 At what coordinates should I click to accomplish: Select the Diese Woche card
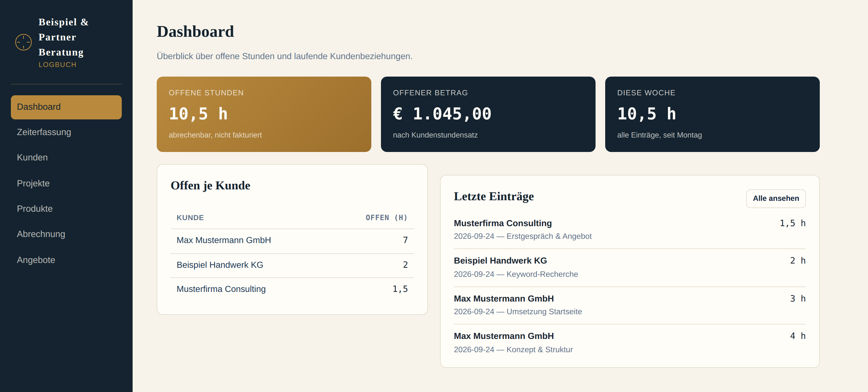[712, 114]
